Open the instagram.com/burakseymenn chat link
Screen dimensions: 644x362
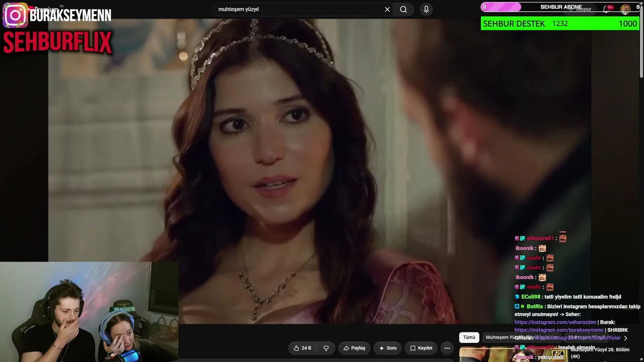point(558,330)
